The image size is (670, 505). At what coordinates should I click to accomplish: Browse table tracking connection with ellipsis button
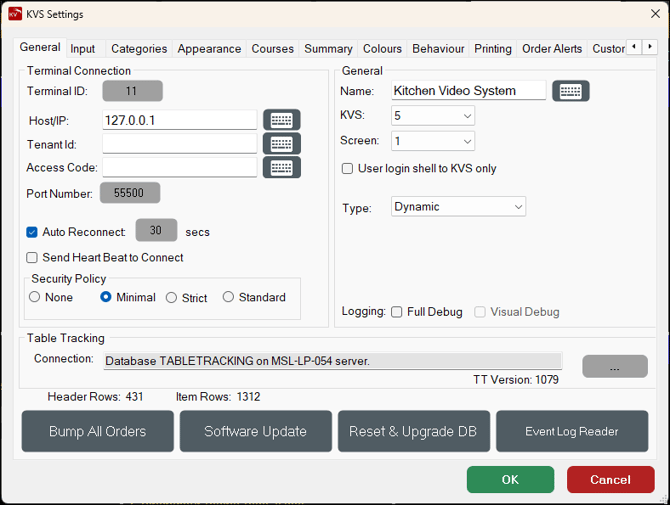click(615, 366)
